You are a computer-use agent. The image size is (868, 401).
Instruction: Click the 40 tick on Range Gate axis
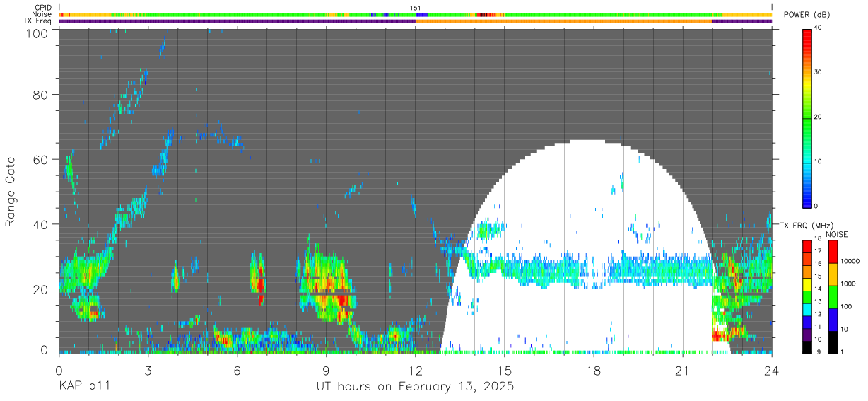point(41,224)
